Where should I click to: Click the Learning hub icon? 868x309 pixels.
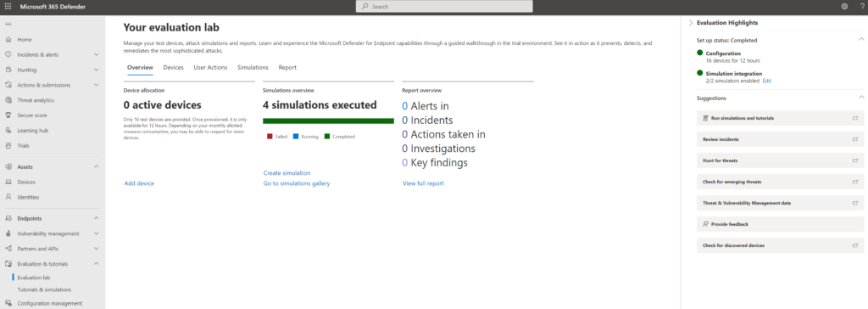coord(8,131)
